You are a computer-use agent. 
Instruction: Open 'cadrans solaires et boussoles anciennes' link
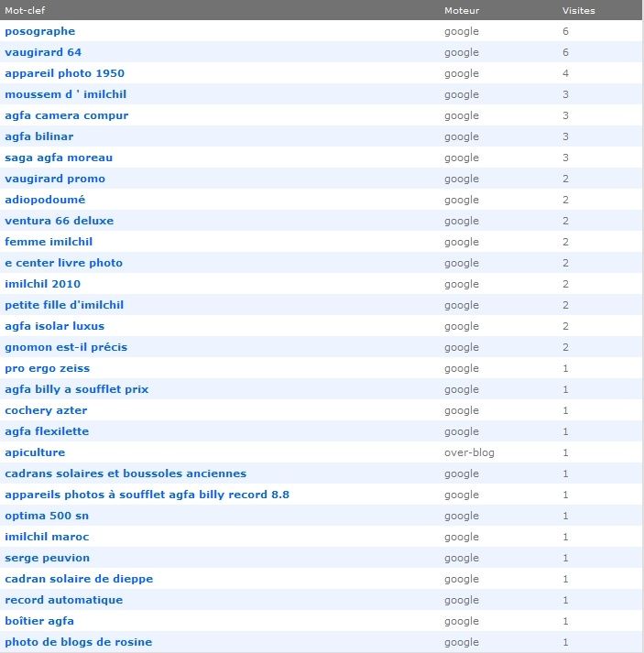126,473
